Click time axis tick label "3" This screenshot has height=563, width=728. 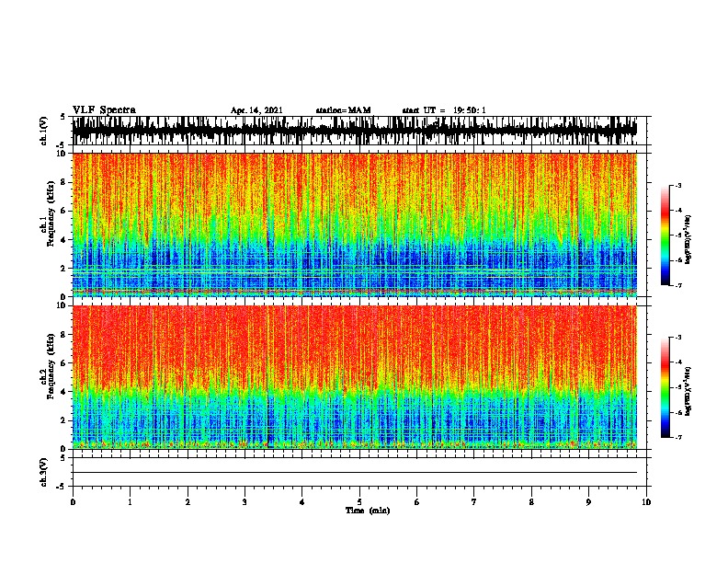coord(245,502)
